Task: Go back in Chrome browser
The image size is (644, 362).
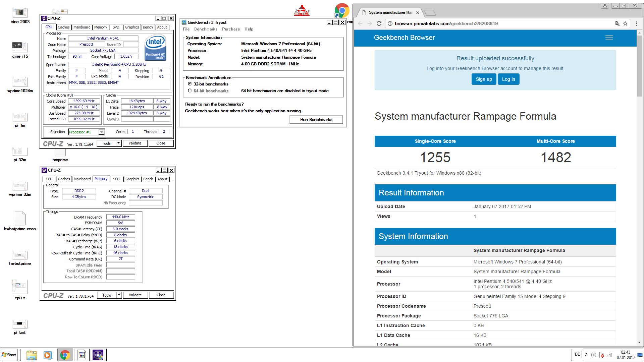Action: 360,23
